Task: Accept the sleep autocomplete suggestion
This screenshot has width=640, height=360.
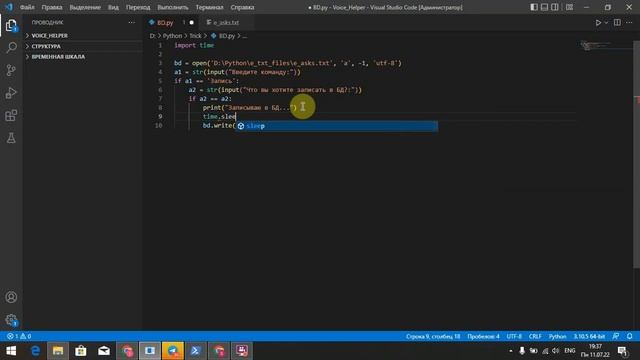Action: click(x=336, y=126)
